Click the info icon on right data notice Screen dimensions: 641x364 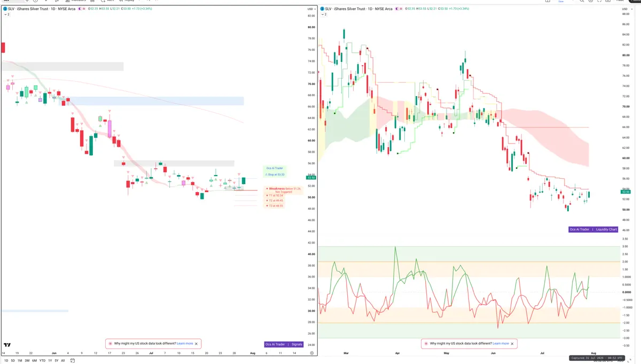pos(426,344)
